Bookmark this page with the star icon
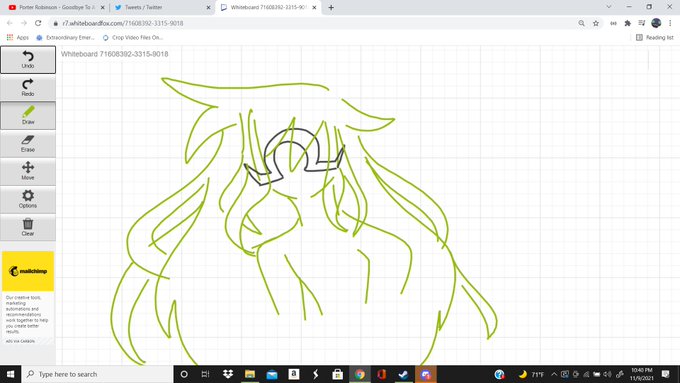This screenshot has width=680, height=383. [x=596, y=23]
